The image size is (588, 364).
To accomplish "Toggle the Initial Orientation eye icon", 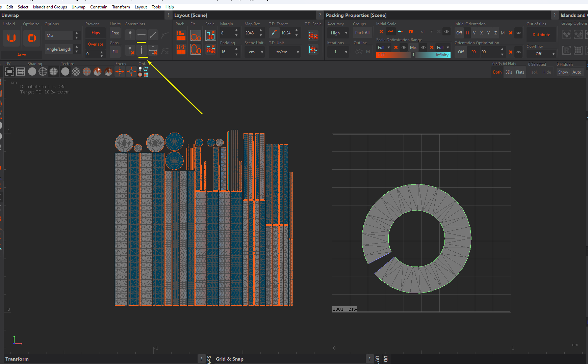I will tap(518, 33).
